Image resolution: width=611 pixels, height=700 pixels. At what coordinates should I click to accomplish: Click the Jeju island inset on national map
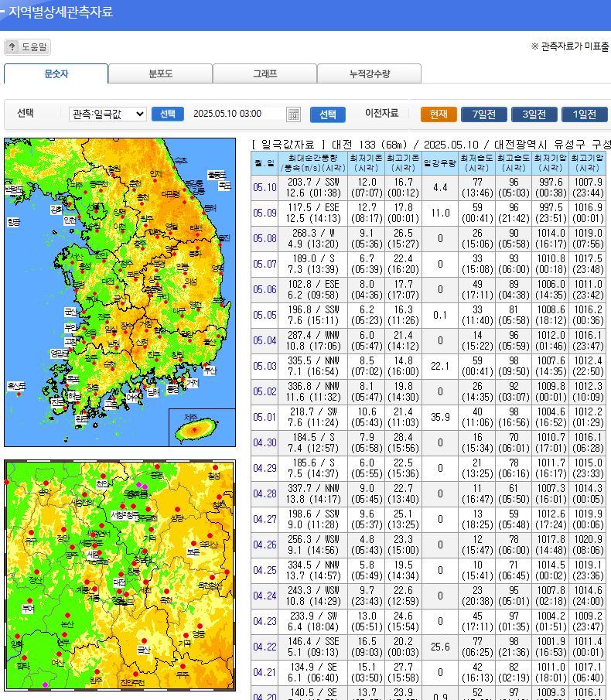(202, 427)
